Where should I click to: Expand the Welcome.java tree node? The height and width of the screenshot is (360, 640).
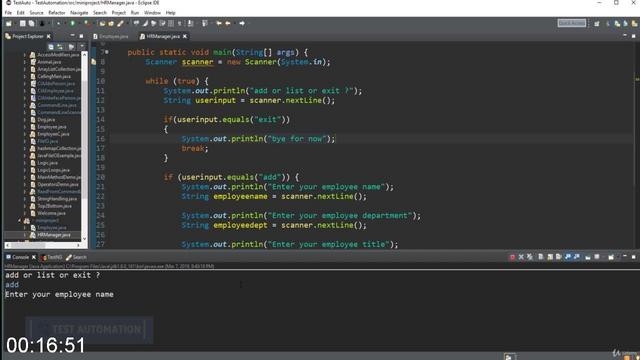click(25, 213)
